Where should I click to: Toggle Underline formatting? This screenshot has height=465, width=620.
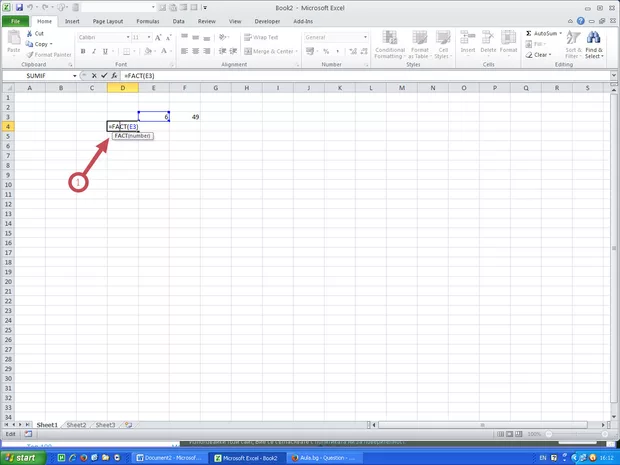click(105, 51)
